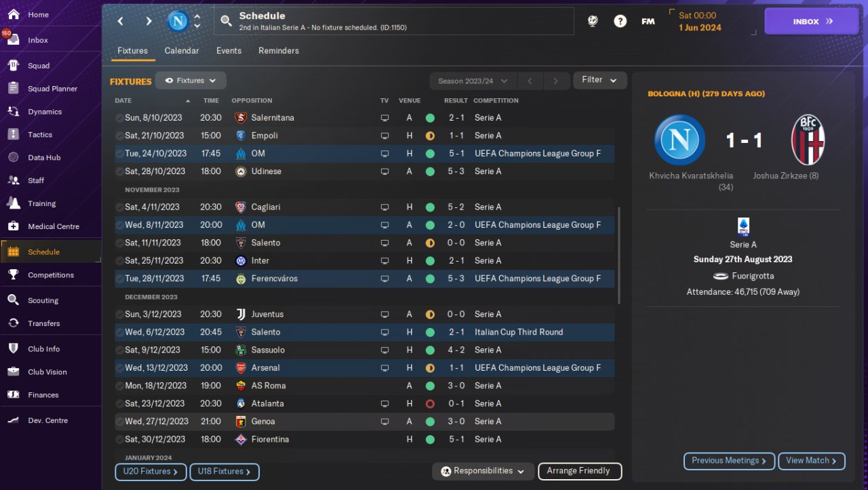Open the Scouting magnifier icon
Screen dimensions: 868x490
point(13,300)
